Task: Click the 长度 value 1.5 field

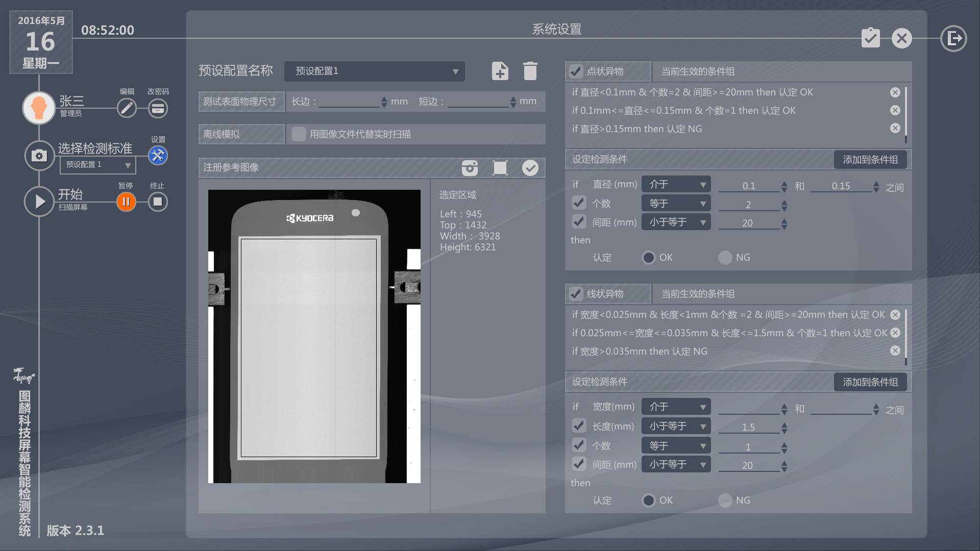Action: tap(749, 428)
